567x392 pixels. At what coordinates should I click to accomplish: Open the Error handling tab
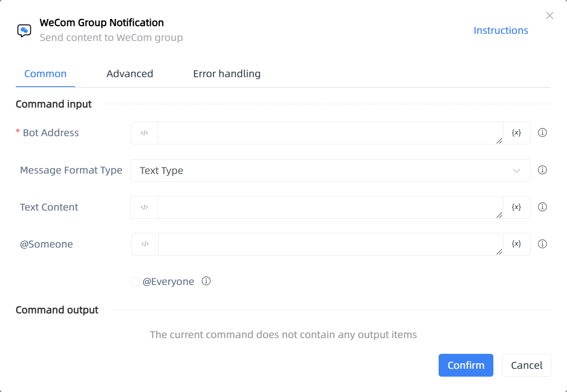(227, 74)
